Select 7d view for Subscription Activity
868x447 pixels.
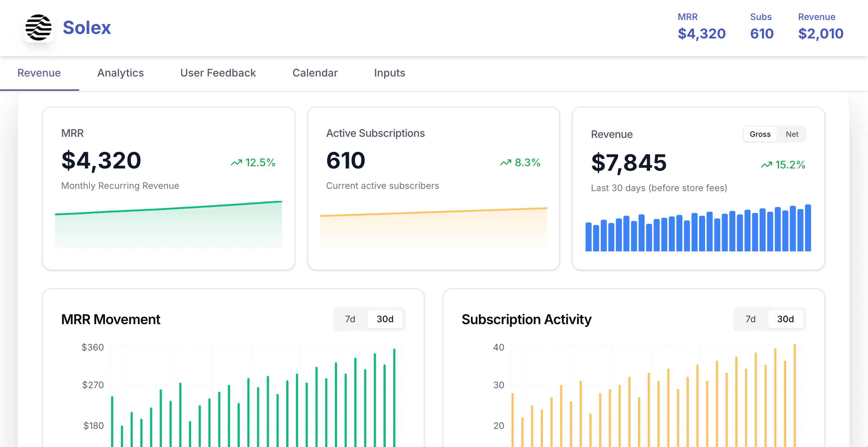click(x=750, y=319)
